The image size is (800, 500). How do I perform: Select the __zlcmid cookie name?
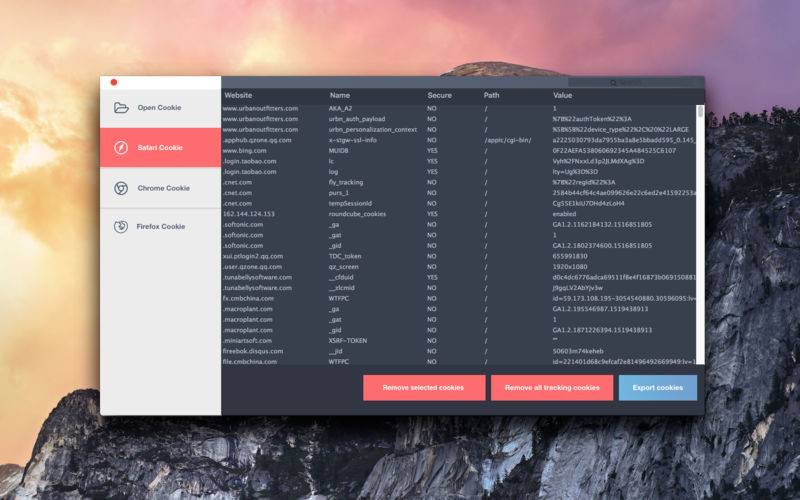click(341, 288)
